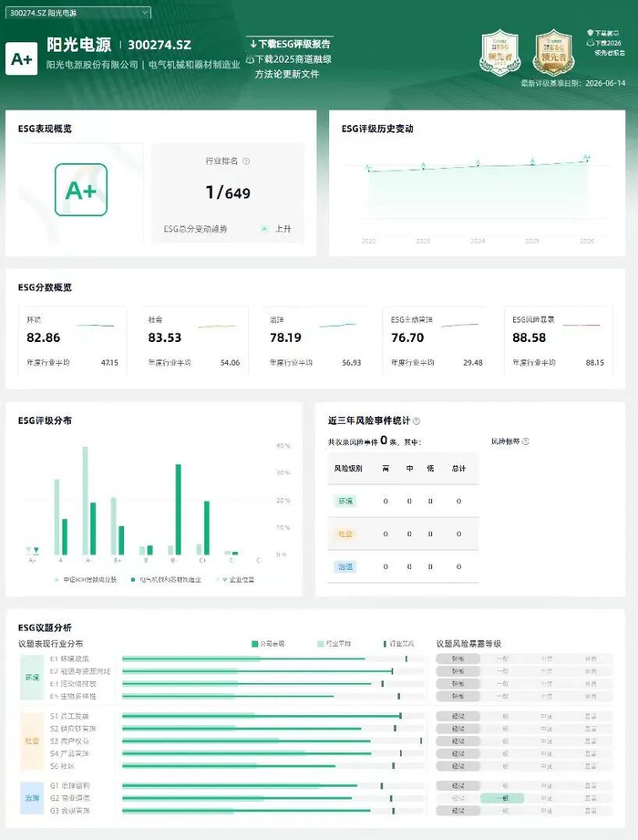The width and height of the screenshot is (638, 840).
Task: Click the 总计 column header in risk table
Action: (458, 468)
